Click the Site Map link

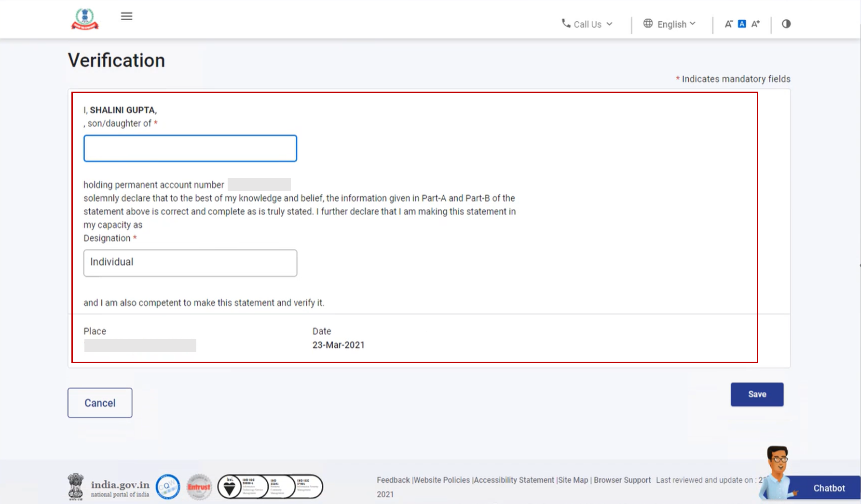tap(572, 480)
